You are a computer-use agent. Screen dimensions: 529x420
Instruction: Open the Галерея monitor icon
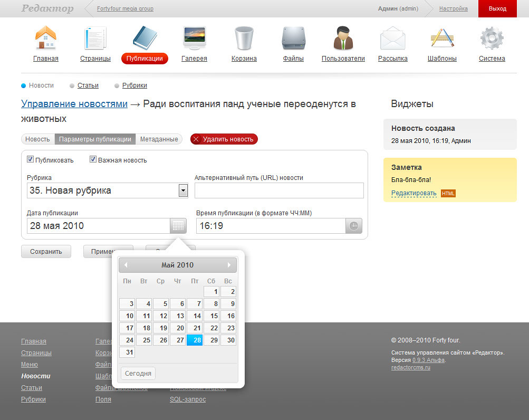[x=194, y=39]
